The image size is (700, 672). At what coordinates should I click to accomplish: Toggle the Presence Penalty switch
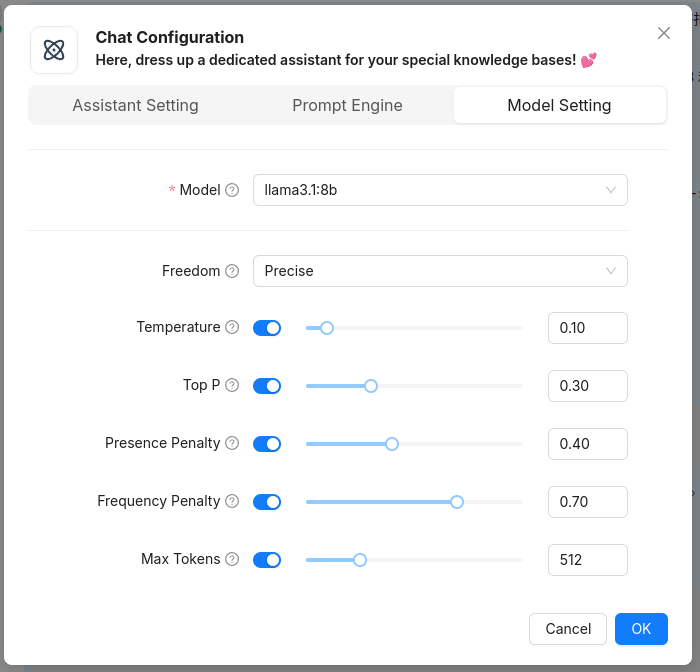point(267,444)
